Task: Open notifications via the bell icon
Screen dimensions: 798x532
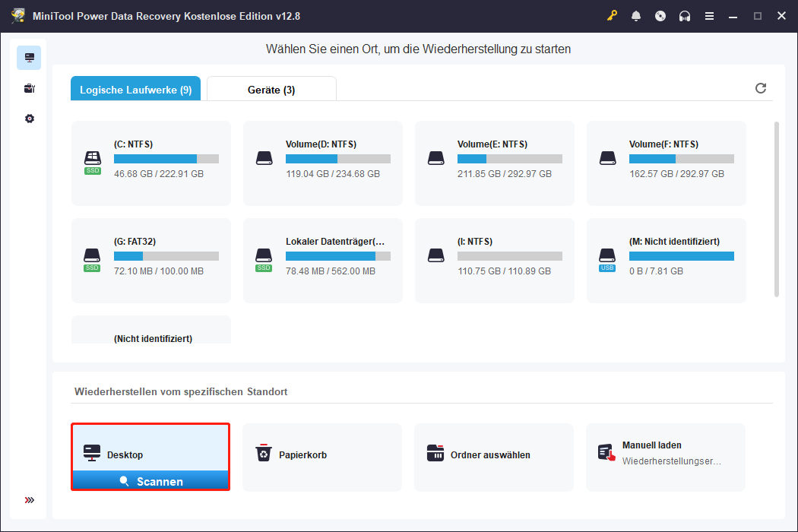Action: click(636, 15)
